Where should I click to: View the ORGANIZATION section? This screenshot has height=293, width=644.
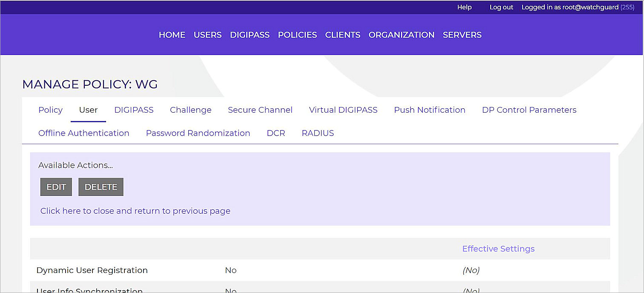(x=401, y=35)
